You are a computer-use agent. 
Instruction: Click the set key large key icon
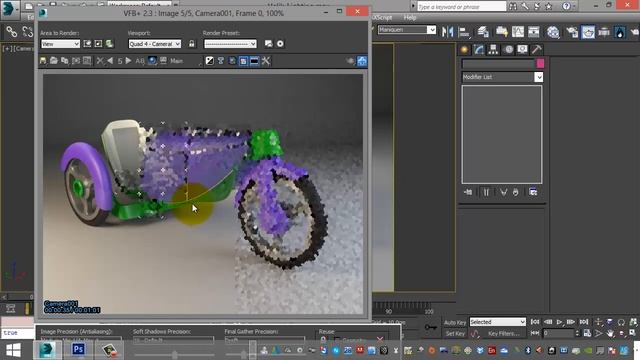click(x=431, y=327)
